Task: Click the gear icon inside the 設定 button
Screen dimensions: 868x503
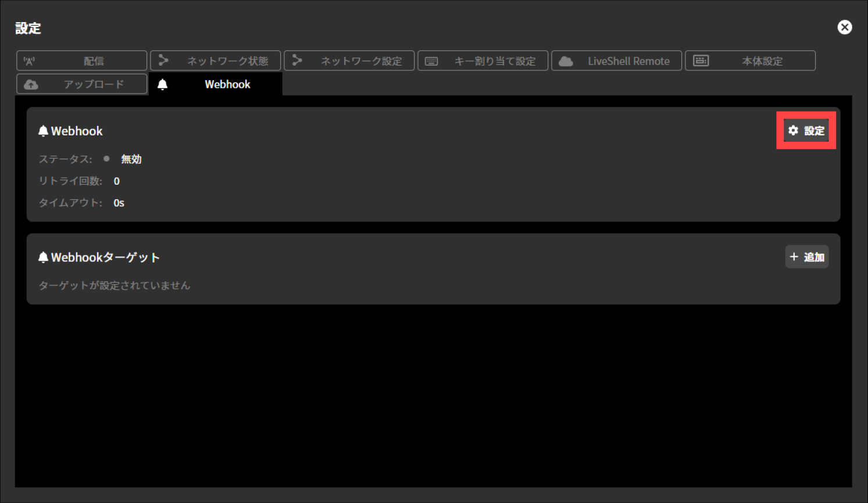Action: [794, 131]
